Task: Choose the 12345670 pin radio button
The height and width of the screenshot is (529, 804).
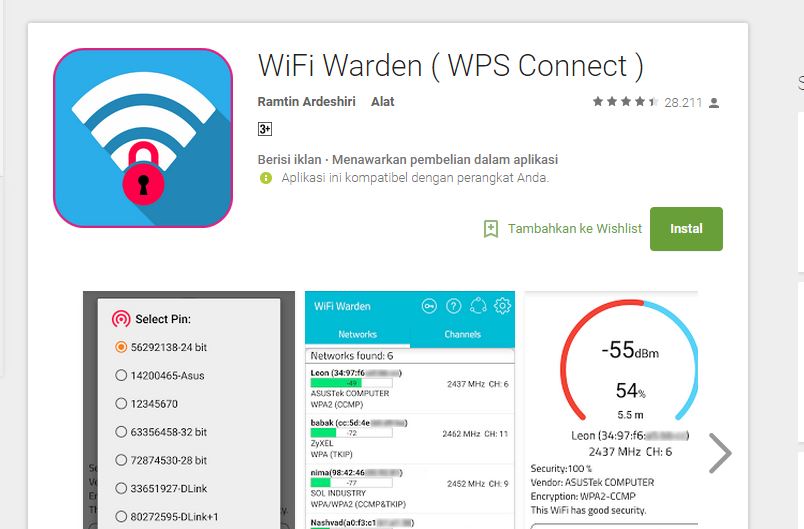Action: 121,403
